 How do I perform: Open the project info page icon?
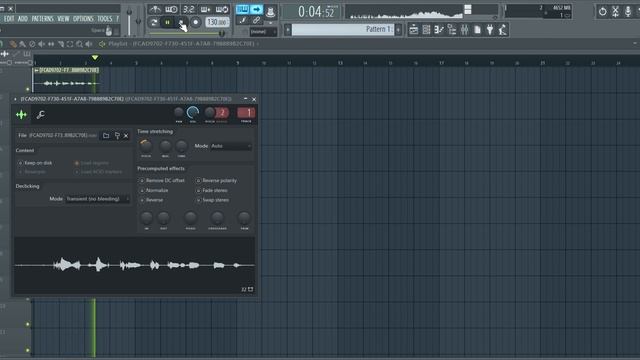coord(477,29)
